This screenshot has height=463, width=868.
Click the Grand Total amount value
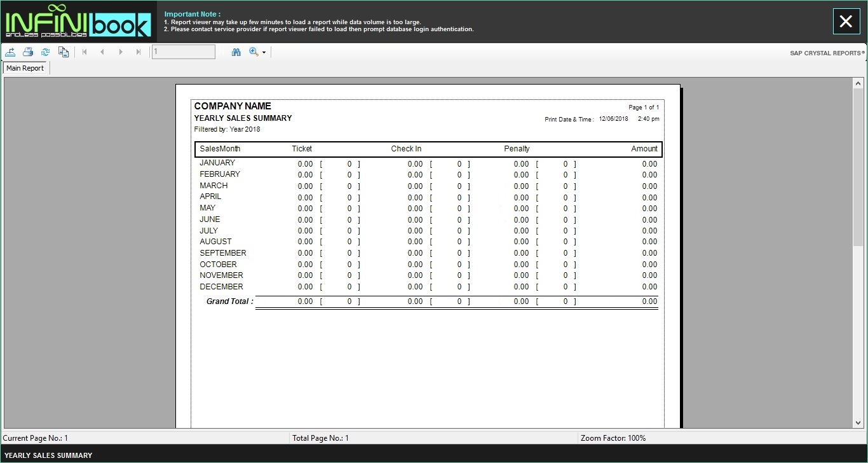pos(649,302)
